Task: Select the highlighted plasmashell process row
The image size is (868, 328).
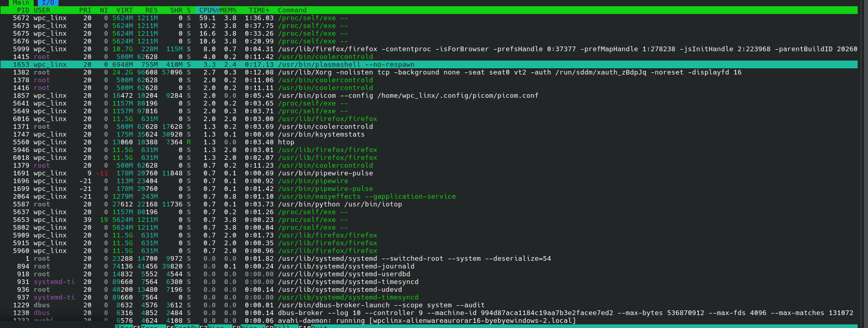Action: click(346, 65)
